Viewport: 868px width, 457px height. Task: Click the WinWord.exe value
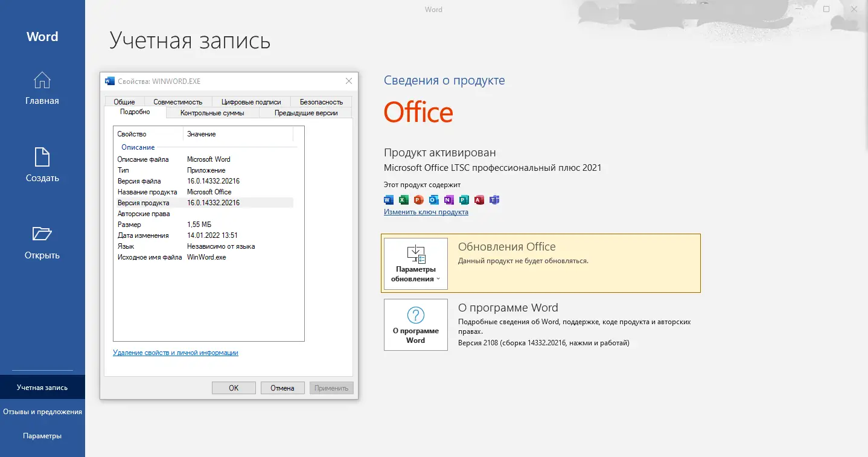tap(206, 257)
